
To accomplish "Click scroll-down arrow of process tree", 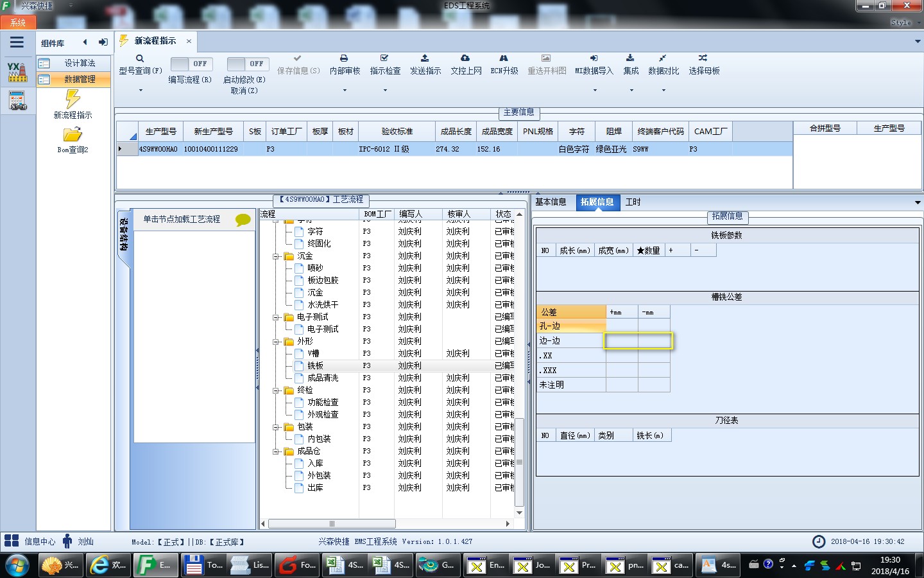I will point(519,513).
